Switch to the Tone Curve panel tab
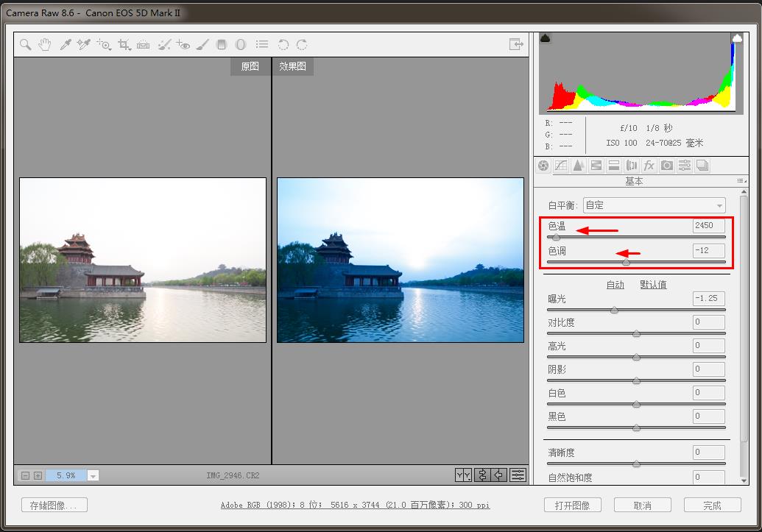The width and height of the screenshot is (762, 532). [x=561, y=166]
